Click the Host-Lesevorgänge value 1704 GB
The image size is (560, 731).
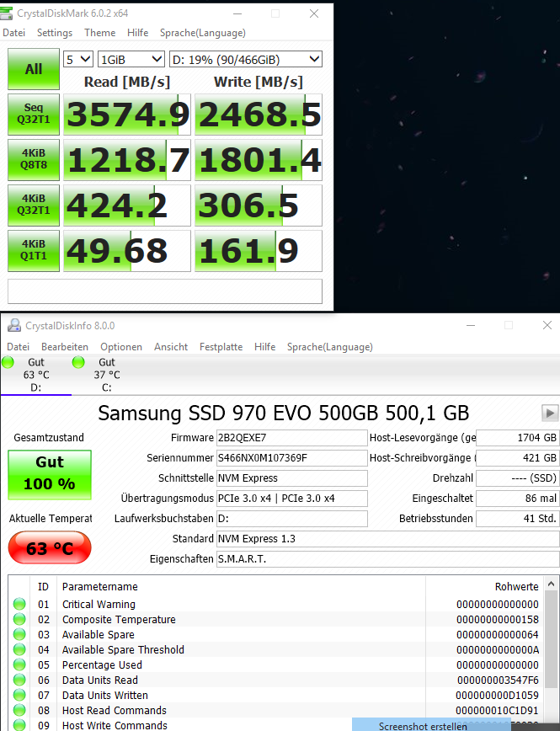518,438
